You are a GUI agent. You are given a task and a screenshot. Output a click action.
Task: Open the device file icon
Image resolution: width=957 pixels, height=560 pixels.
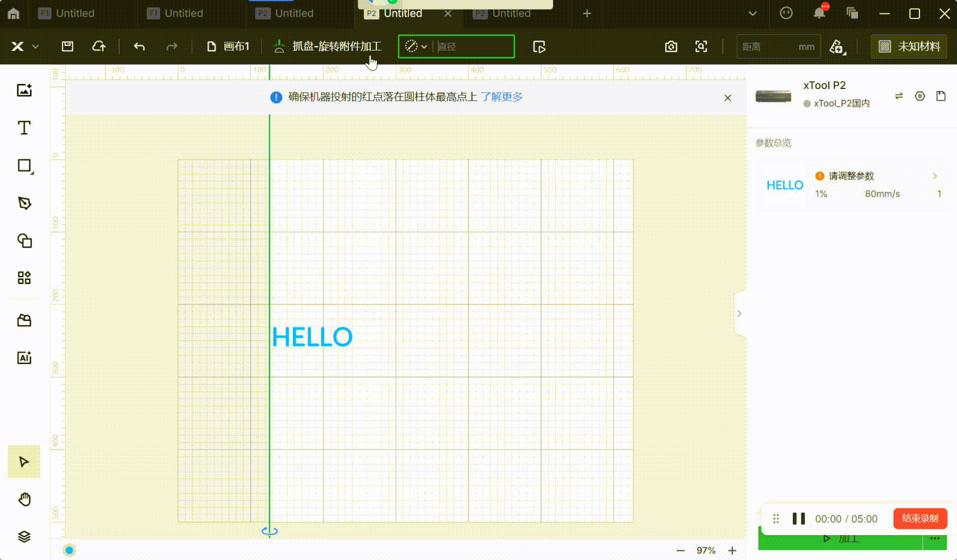941,96
